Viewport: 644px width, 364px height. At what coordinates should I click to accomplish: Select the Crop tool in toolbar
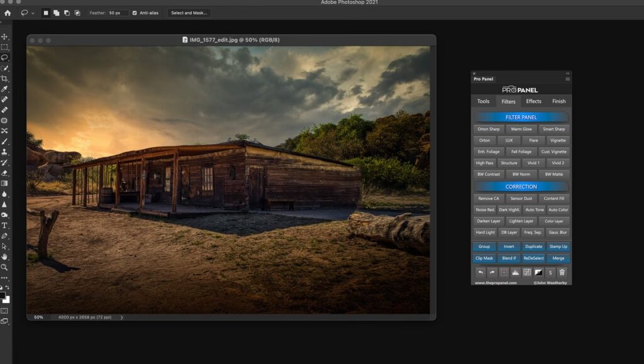click(4, 79)
